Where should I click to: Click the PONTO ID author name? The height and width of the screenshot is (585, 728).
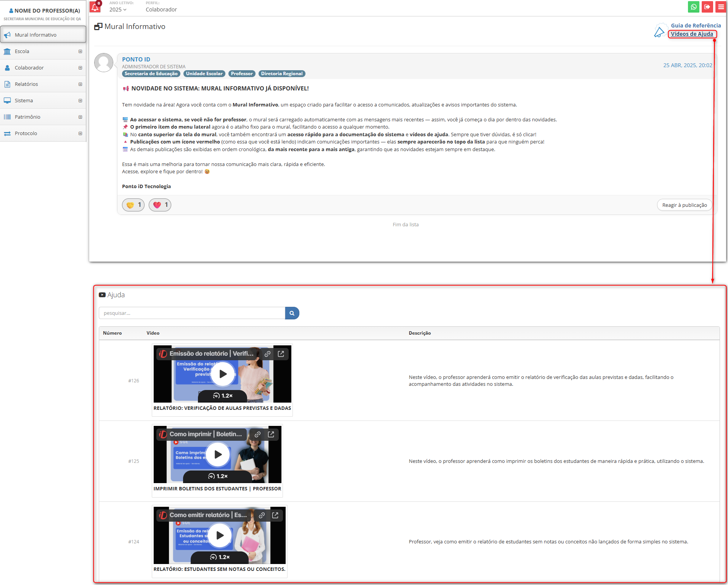136,59
